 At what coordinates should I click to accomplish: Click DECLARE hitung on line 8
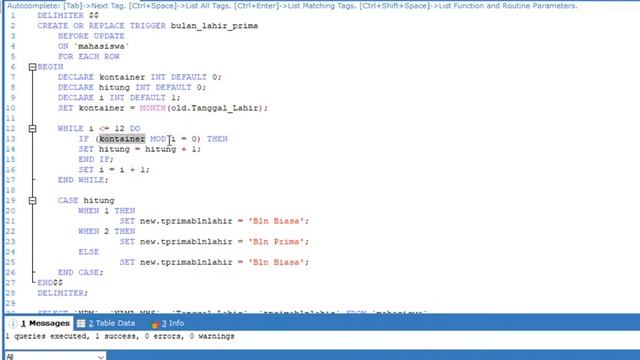click(x=132, y=87)
